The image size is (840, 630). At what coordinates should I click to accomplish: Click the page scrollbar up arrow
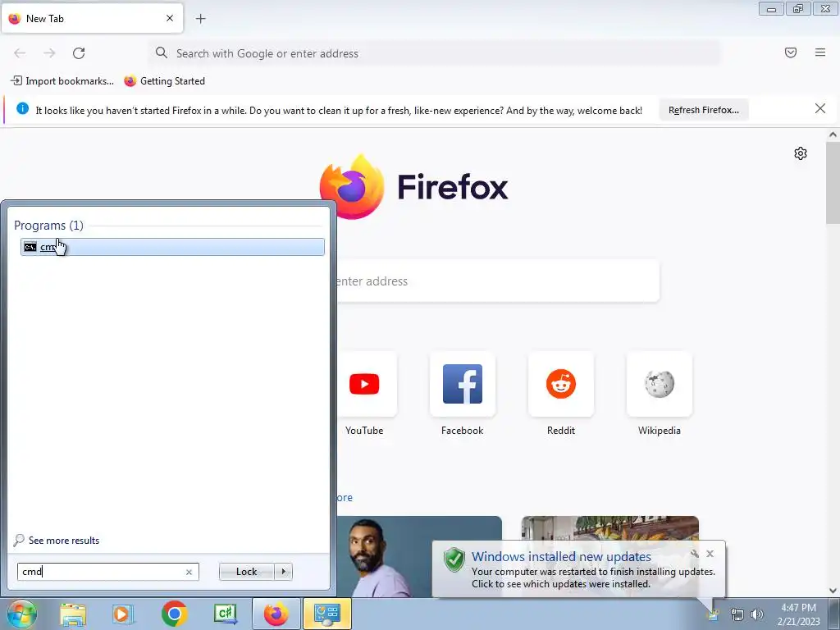tap(833, 135)
